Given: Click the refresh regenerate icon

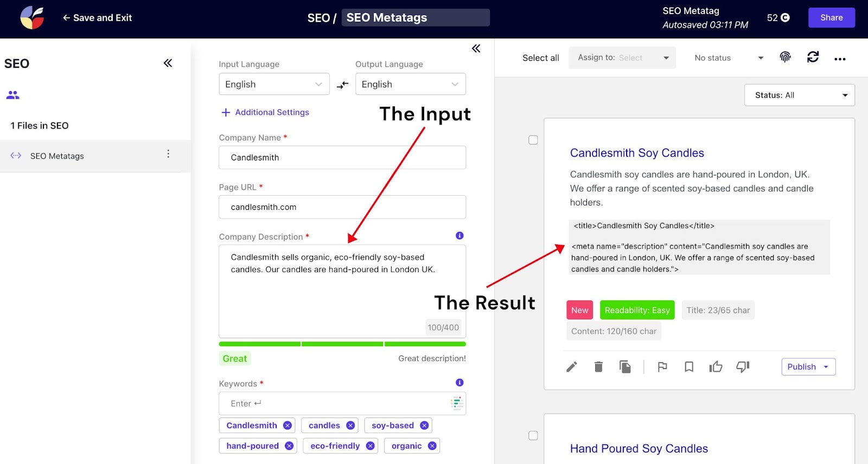Looking at the screenshot, I should 813,57.
